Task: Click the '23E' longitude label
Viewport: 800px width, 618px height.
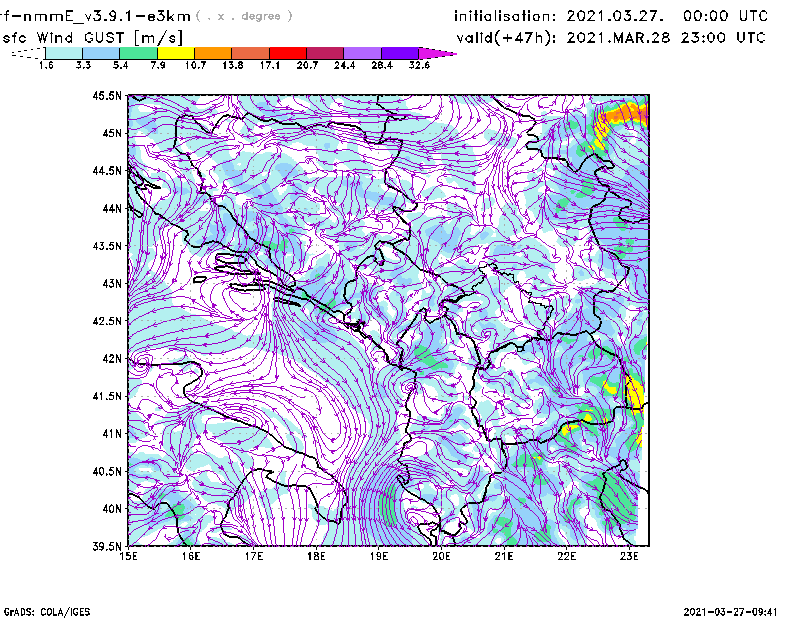Action: 629,556
